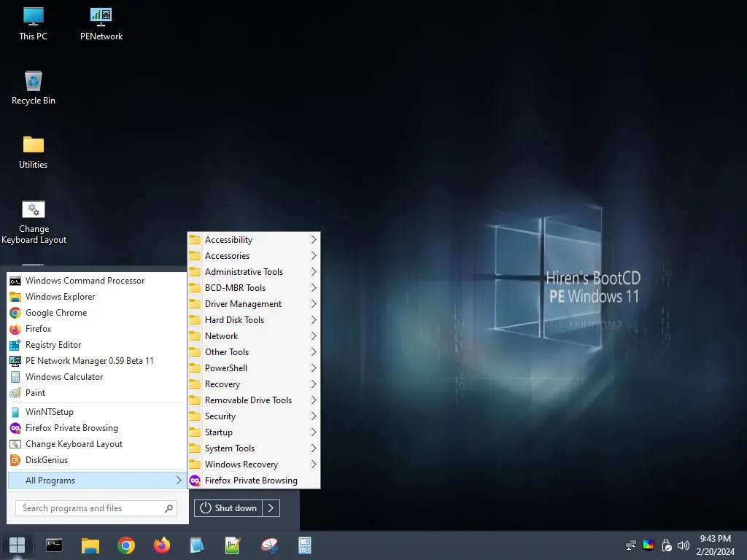Select Change Keyboard Layout desktop icon
The image size is (747, 560).
(34, 222)
